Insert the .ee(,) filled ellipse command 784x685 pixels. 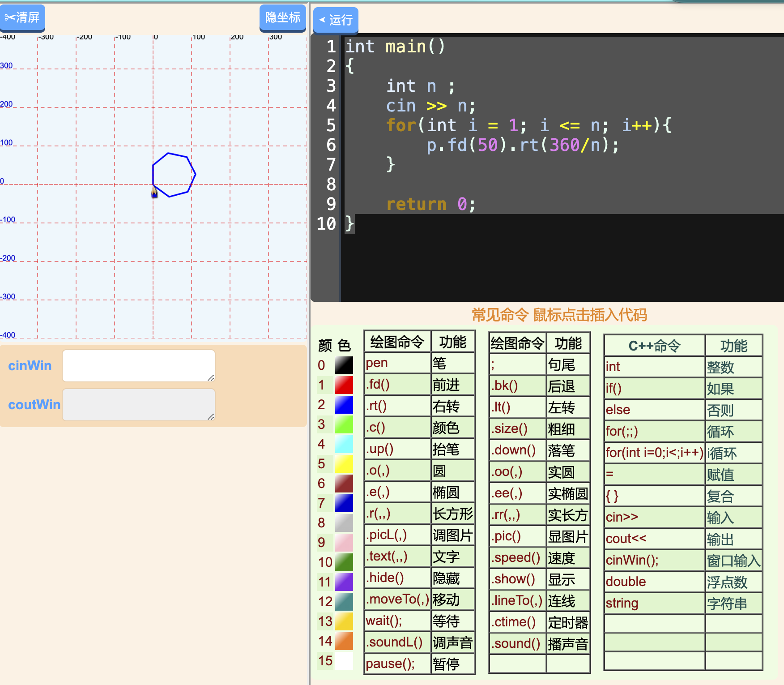518,493
